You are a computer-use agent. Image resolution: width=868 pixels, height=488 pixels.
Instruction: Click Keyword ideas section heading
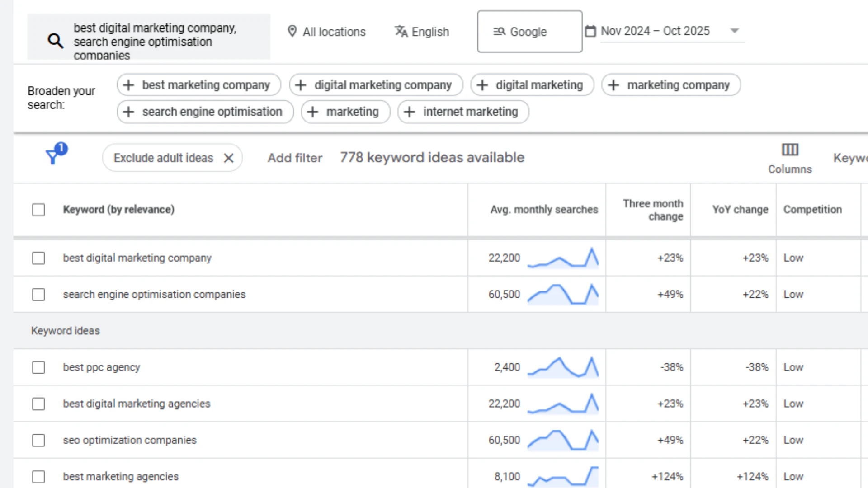pyautogui.click(x=66, y=331)
